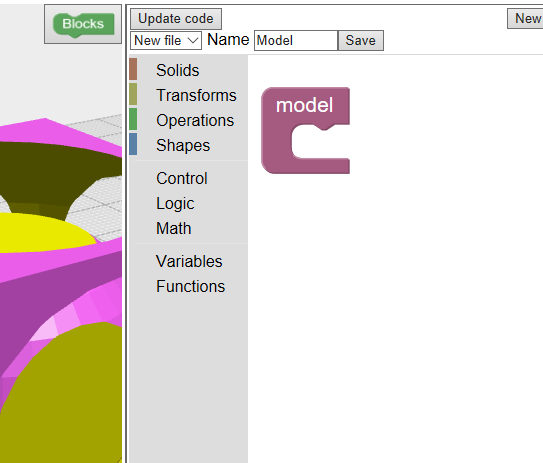
Task: Click the Name input field with Model
Action: [296, 41]
